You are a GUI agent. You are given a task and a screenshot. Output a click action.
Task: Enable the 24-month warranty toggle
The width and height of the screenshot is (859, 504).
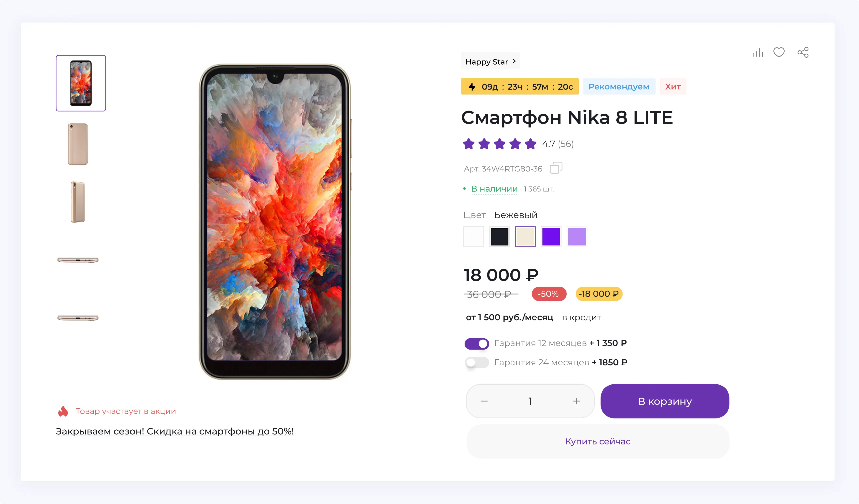(x=477, y=363)
